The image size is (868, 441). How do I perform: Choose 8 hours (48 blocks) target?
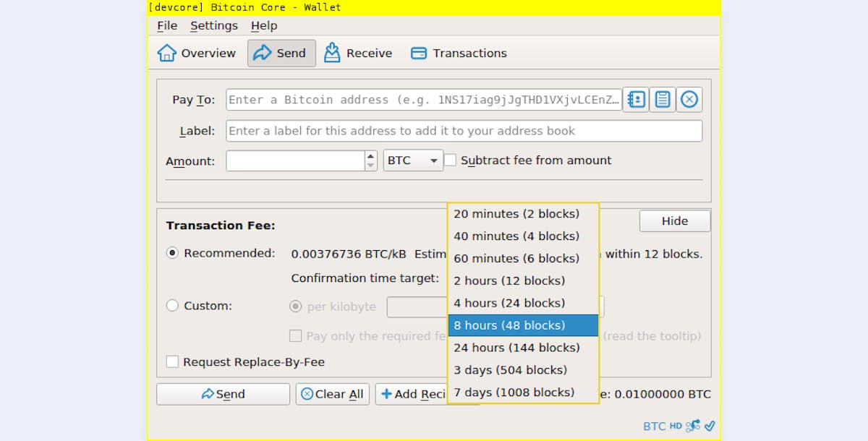[523, 325]
